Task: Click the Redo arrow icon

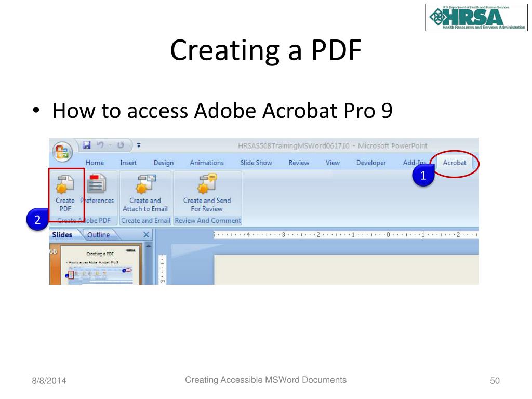Action: pos(121,145)
